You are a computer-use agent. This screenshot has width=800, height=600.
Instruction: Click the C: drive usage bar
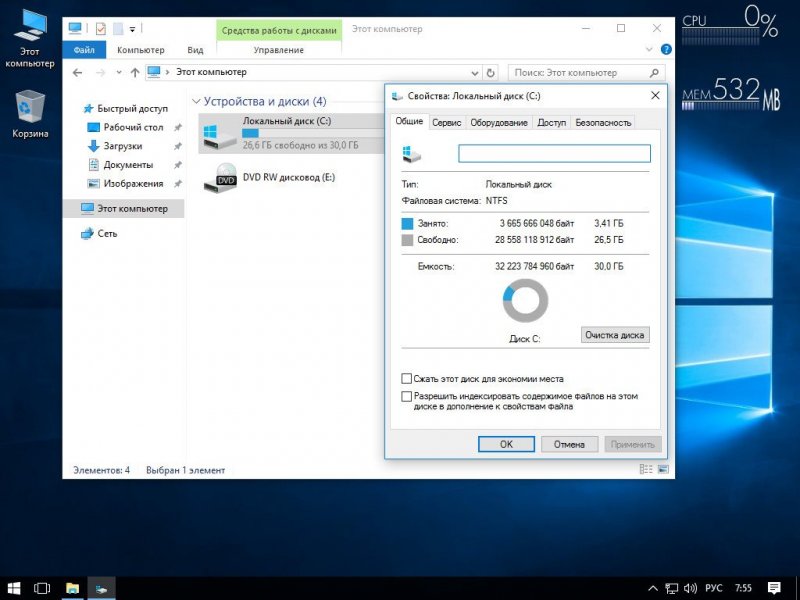click(x=312, y=133)
